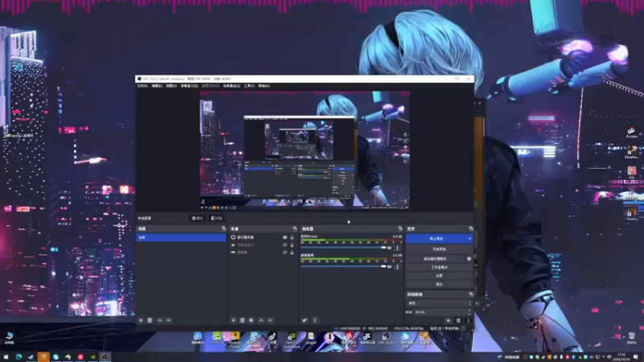This screenshot has height=362, width=644.
Task: Adjust the Mic/Aux volume slider
Action: (344, 248)
